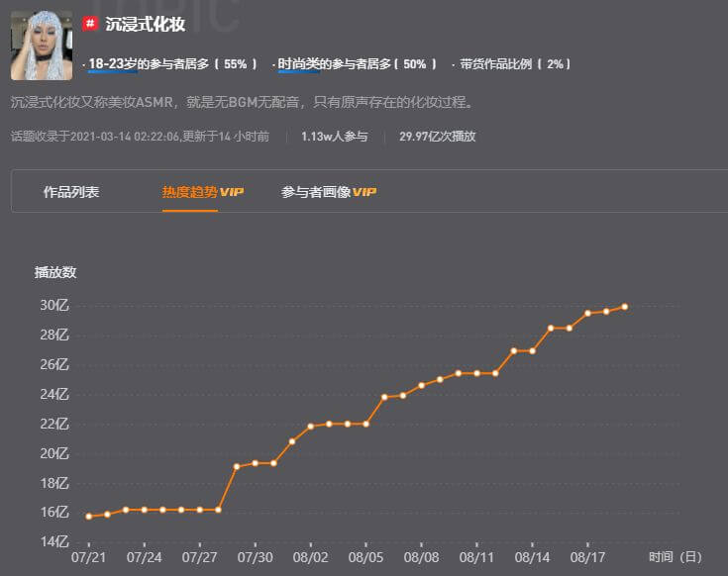Click the 播放数 y-axis label

[55, 271]
